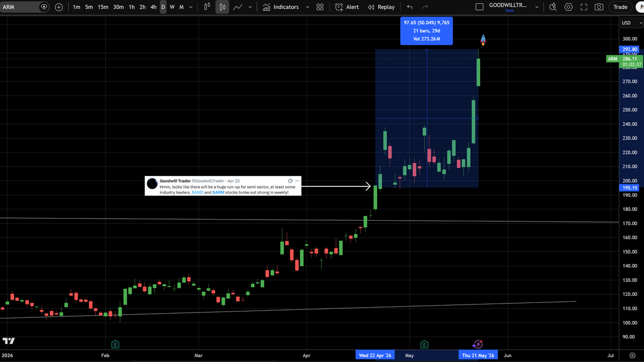Screen dimensions: 644x362
Task: Click the $AMD cashtag in the tweet
Action: 197,192
